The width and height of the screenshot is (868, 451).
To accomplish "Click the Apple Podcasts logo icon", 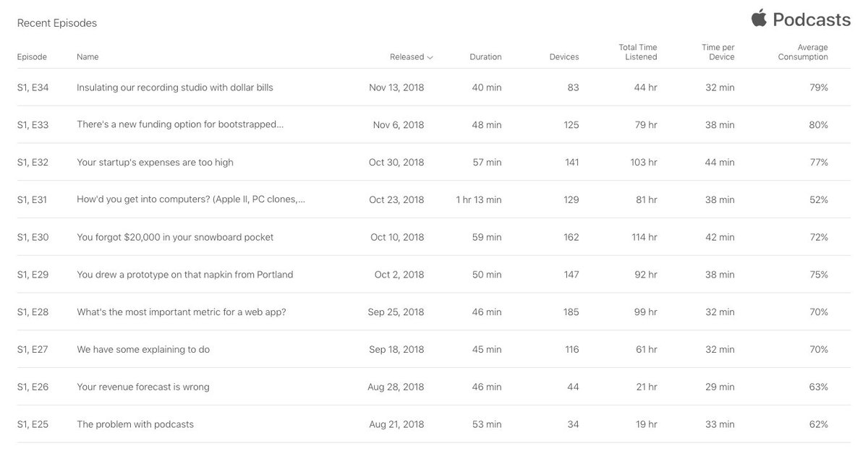I will pos(758,18).
